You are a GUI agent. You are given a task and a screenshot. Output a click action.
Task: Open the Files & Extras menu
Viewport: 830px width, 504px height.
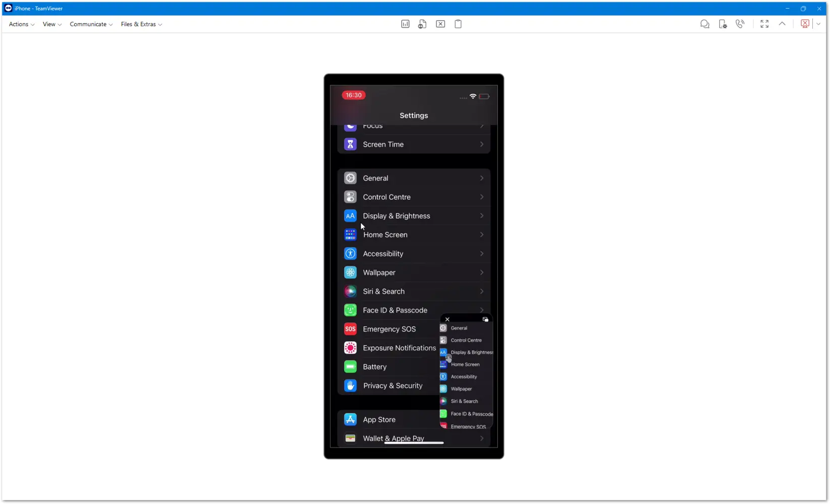[x=142, y=24]
